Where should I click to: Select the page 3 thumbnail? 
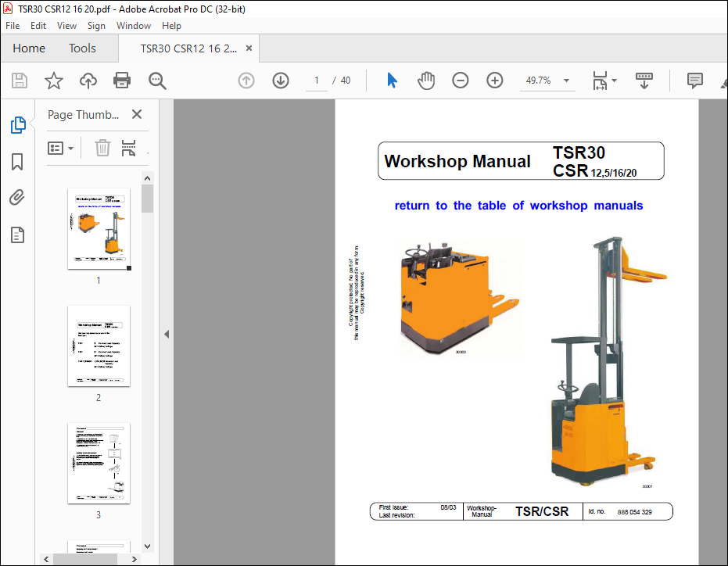(x=99, y=464)
